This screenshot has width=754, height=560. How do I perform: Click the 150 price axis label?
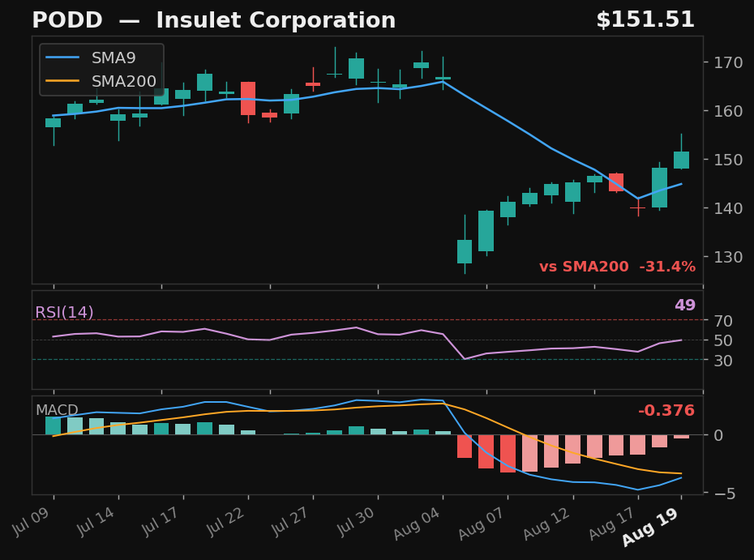click(x=728, y=160)
